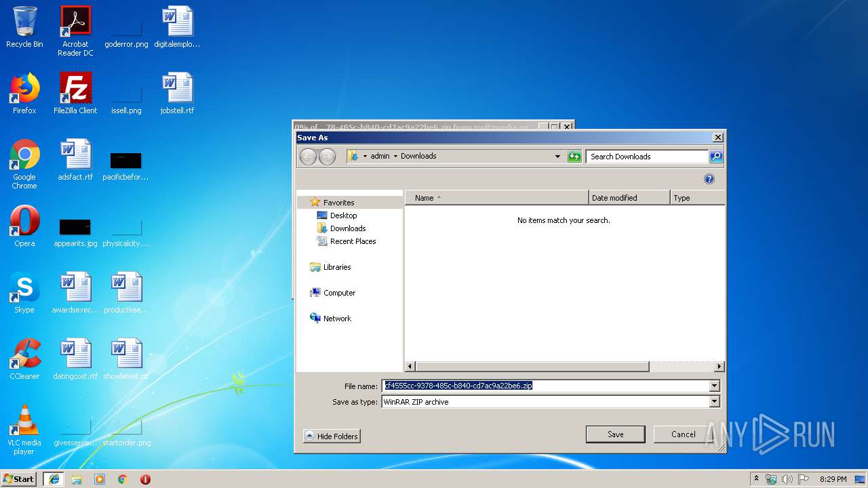868x488 pixels.
Task: Select the awardsexec... document icon
Action: tap(75, 293)
